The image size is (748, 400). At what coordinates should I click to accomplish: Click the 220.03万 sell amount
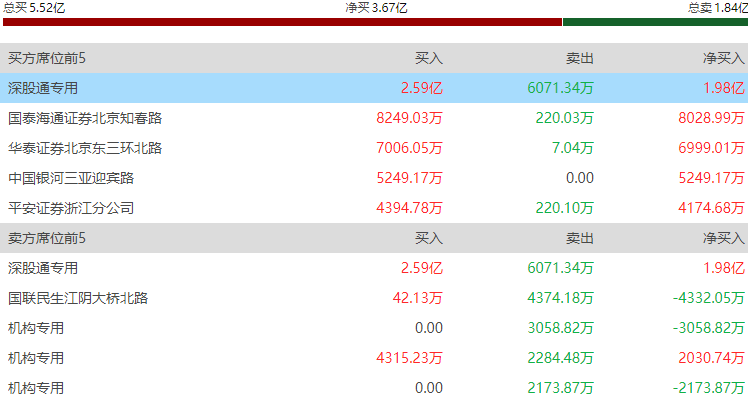pyautogui.click(x=564, y=118)
